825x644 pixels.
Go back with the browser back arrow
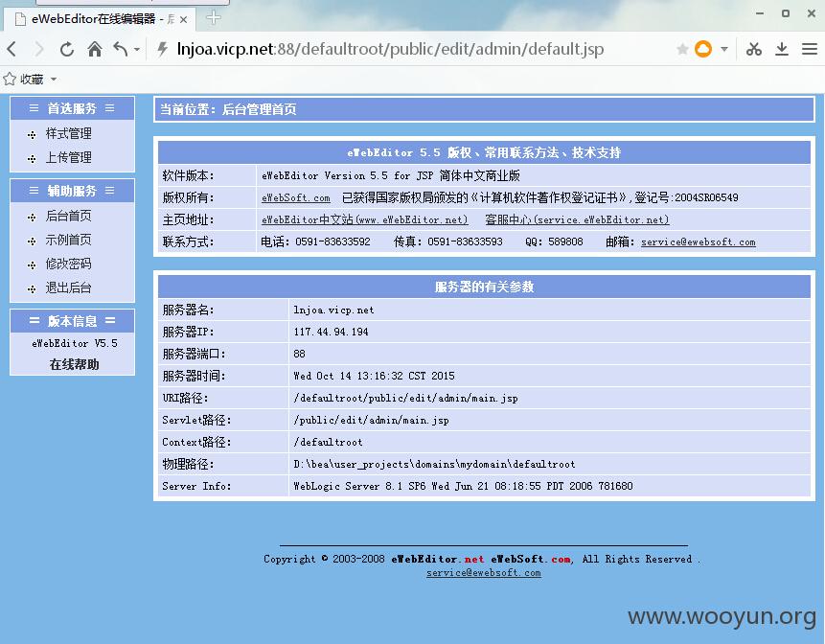coord(12,50)
